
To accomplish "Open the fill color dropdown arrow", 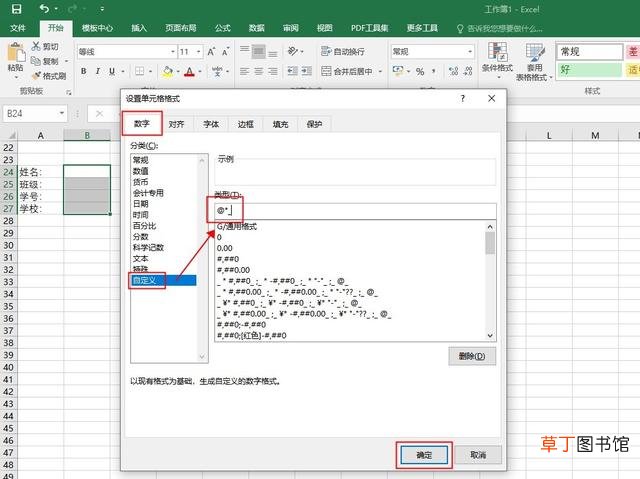I will (x=178, y=72).
